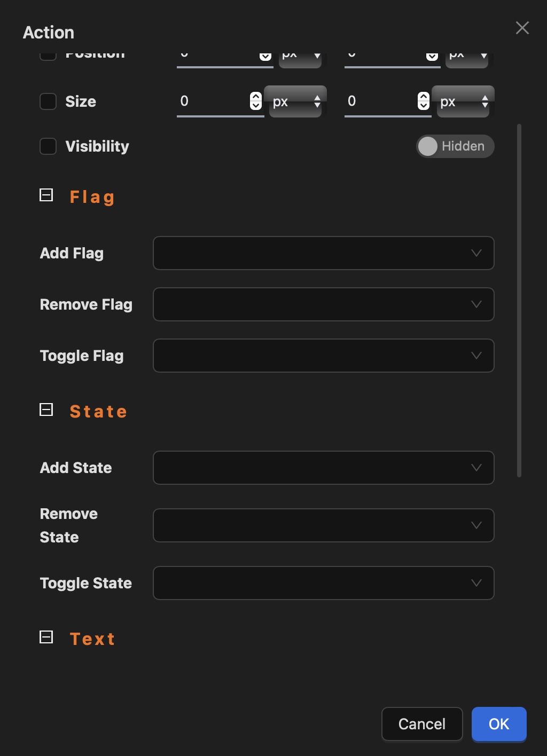This screenshot has width=547, height=756.
Task: Open the Toggle Flag dropdown
Action: coord(323,356)
